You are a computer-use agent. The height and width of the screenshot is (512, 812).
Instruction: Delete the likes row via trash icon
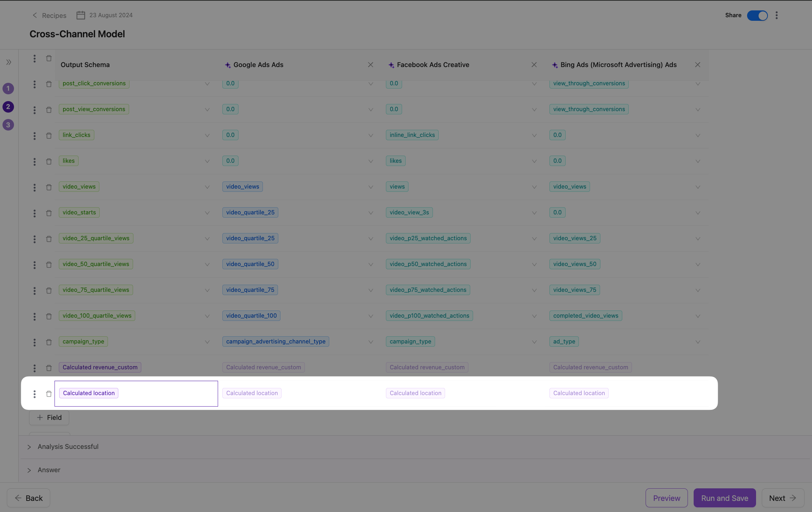[x=49, y=161]
